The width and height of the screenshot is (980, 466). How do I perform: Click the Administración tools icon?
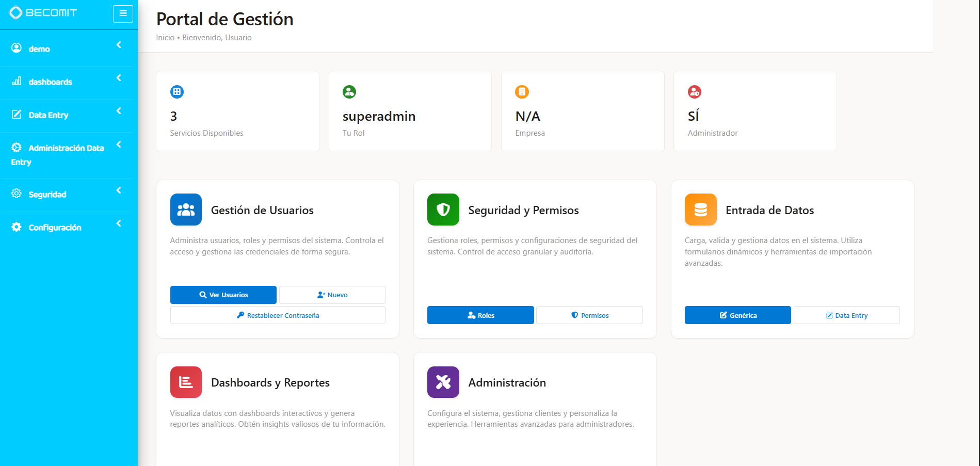tap(443, 382)
